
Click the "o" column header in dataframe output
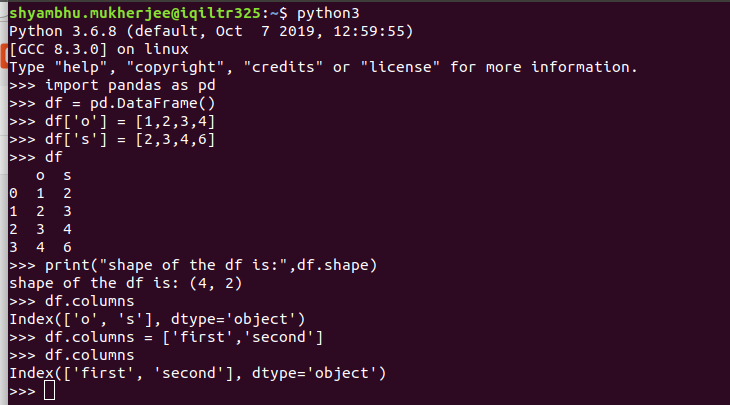(41, 176)
